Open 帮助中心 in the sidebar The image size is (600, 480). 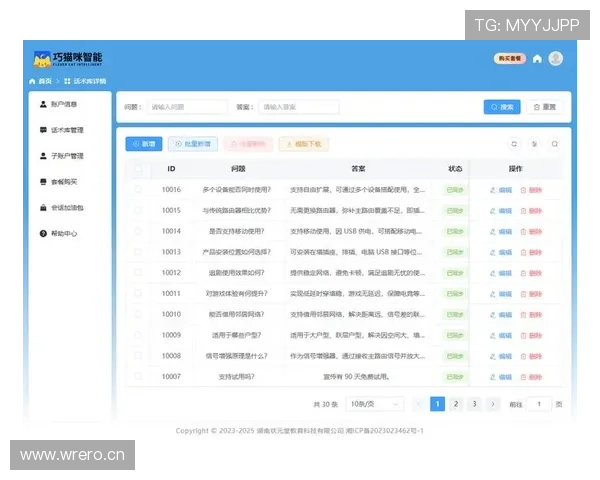[x=59, y=233]
